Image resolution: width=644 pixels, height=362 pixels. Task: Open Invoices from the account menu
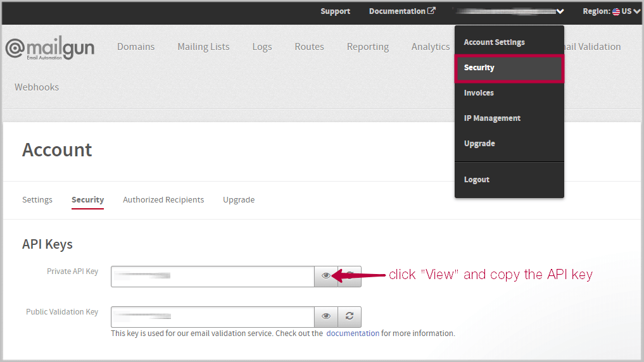[479, 93]
